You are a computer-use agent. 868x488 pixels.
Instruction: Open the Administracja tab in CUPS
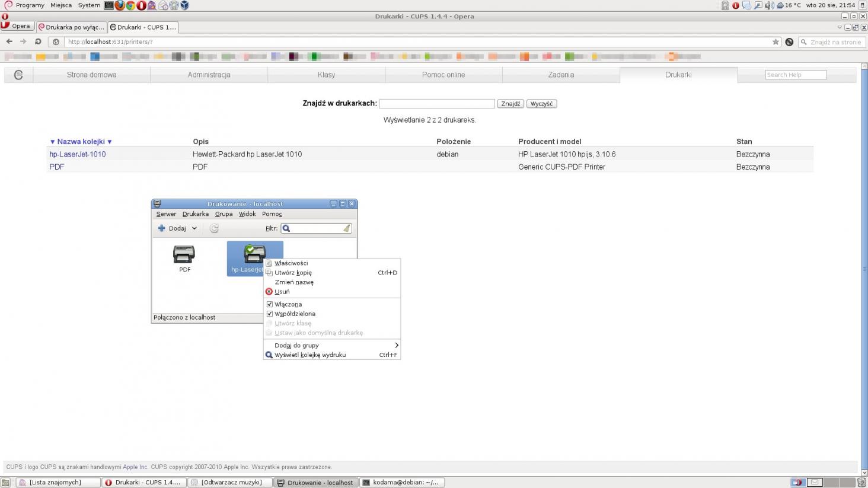click(209, 75)
